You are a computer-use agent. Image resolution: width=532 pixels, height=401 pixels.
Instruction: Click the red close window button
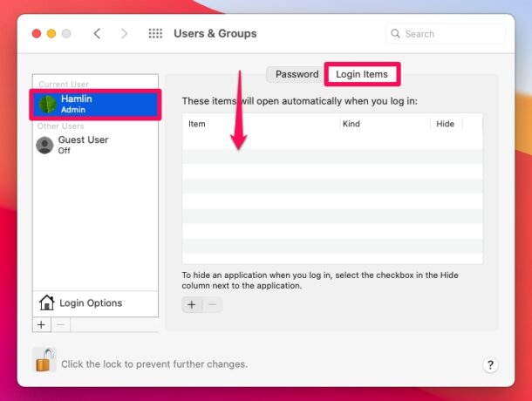(37, 34)
